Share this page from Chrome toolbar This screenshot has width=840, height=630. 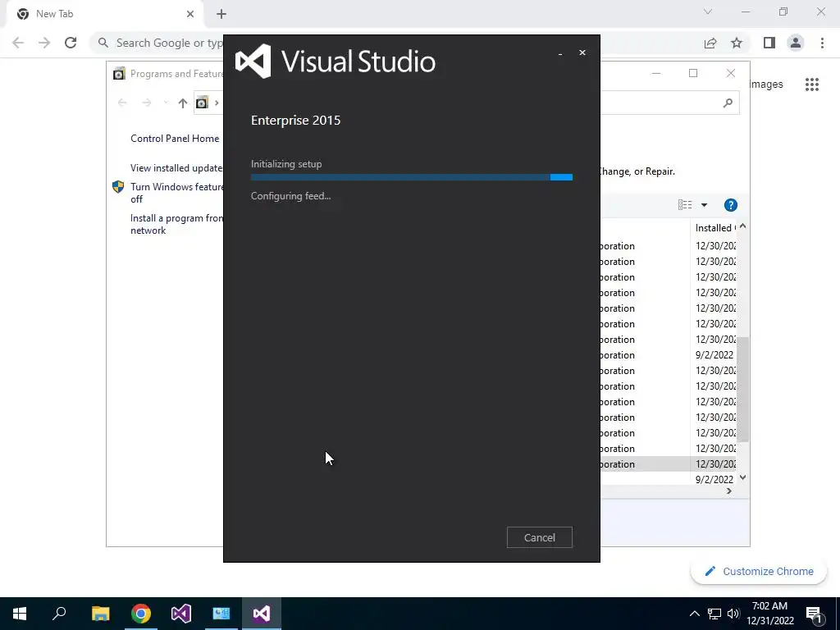[x=710, y=43]
